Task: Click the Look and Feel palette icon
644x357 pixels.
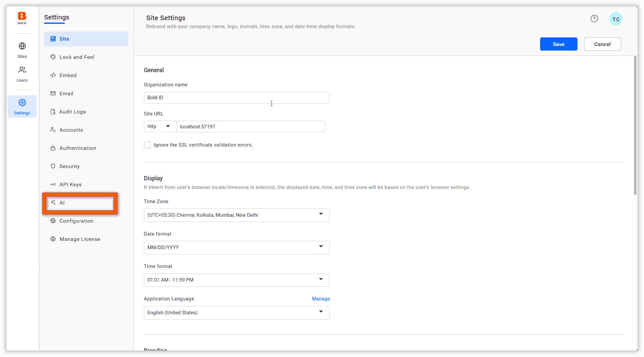Action: [x=53, y=57]
